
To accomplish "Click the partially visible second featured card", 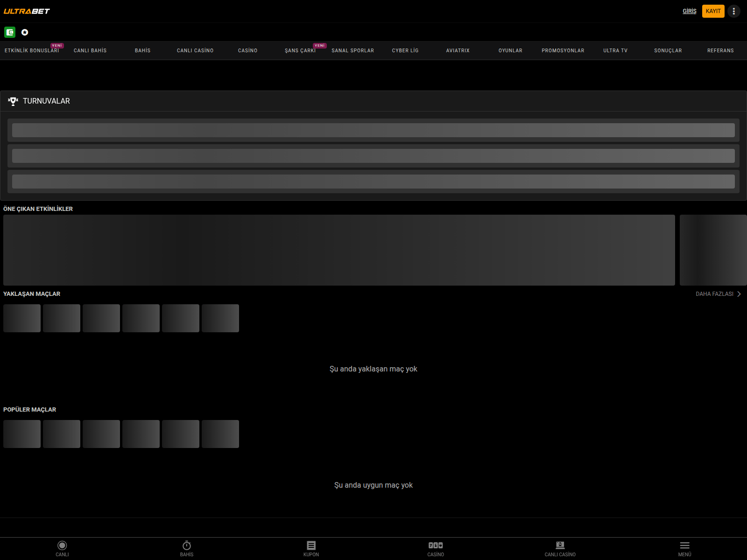I will [x=713, y=250].
